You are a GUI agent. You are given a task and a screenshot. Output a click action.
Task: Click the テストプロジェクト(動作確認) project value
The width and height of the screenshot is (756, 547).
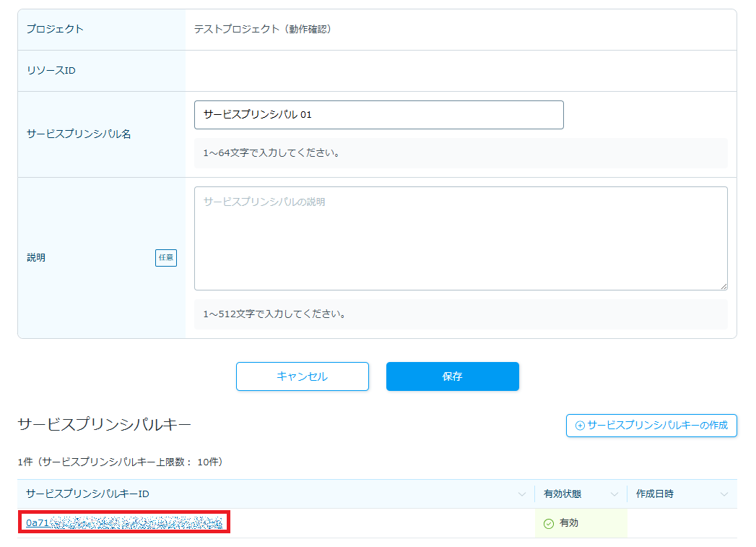point(262,30)
